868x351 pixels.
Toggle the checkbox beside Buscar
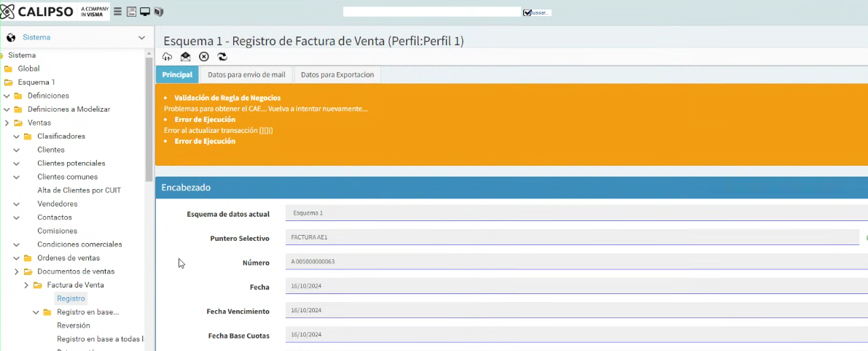pos(527,12)
